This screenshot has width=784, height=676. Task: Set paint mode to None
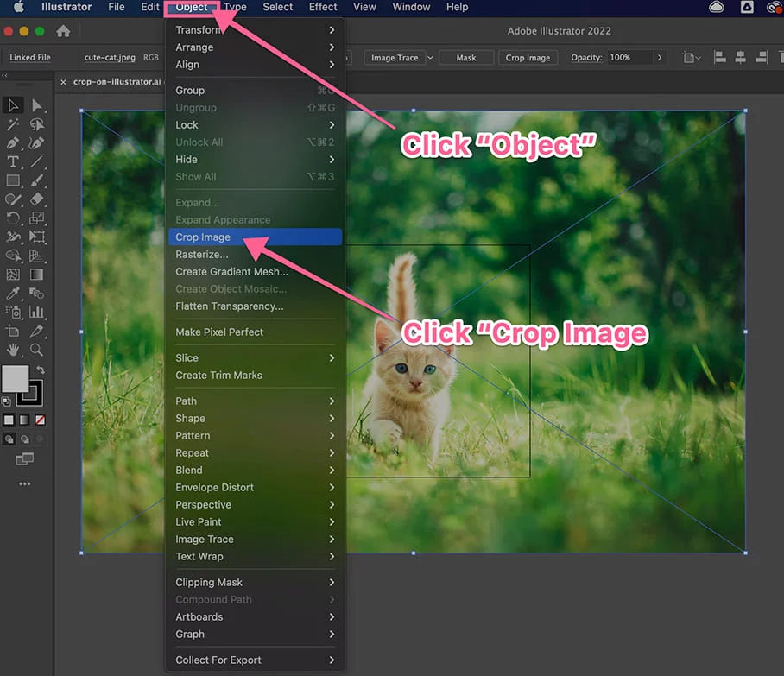click(x=40, y=420)
